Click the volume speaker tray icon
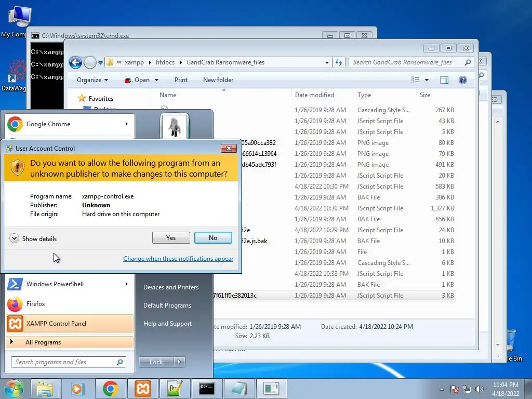The height and width of the screenshot is (399, 532). tap(480, 389)
